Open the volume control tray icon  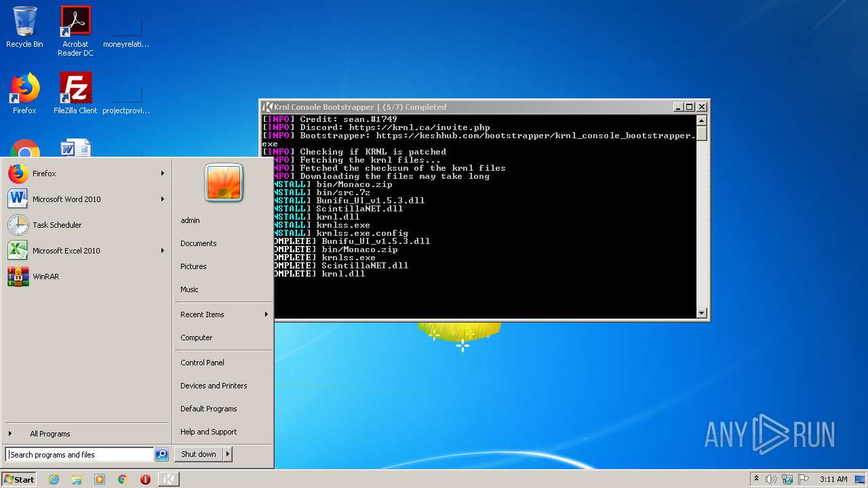pyautogui.click(x=771, y=479)
